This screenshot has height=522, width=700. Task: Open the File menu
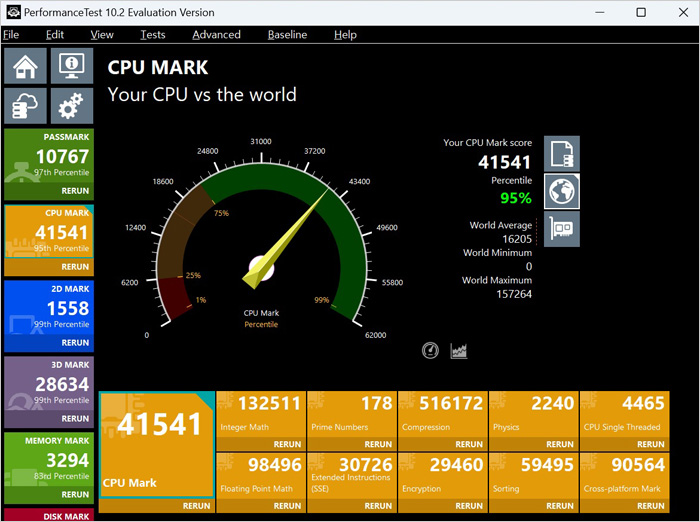(11, 35)
